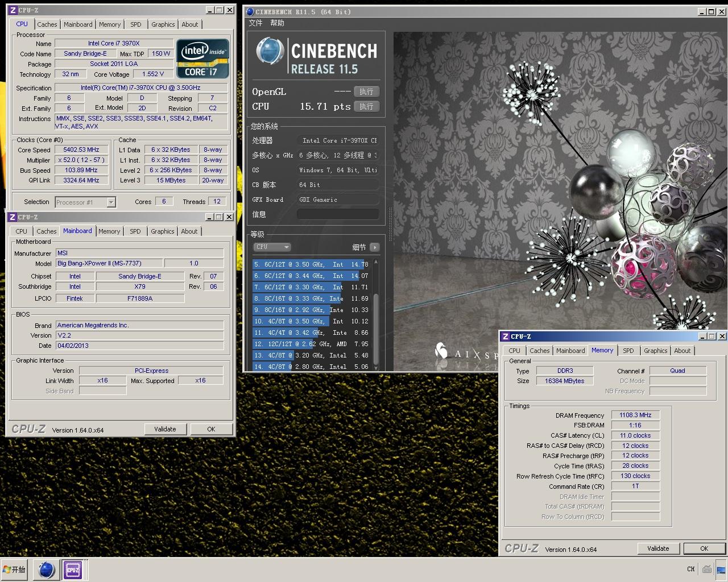728x582 pixels.
Task: Select ranking row 6. 6C/12T @ 3.44 GHz
Action: (x=311, y=276)
